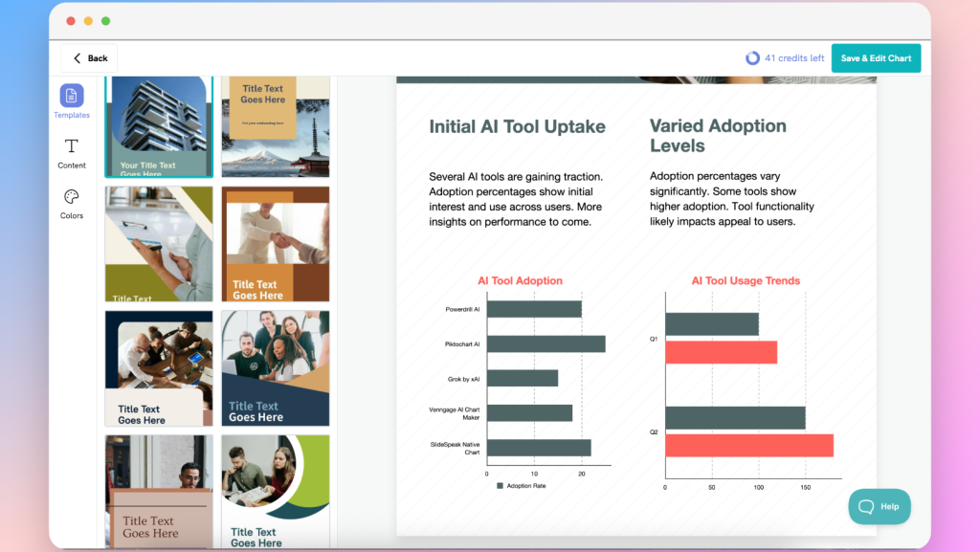The height and width of the screenshot is (552, 980).
Task: Click the 'Q2' axis label
Action: (x=654, y=432)
